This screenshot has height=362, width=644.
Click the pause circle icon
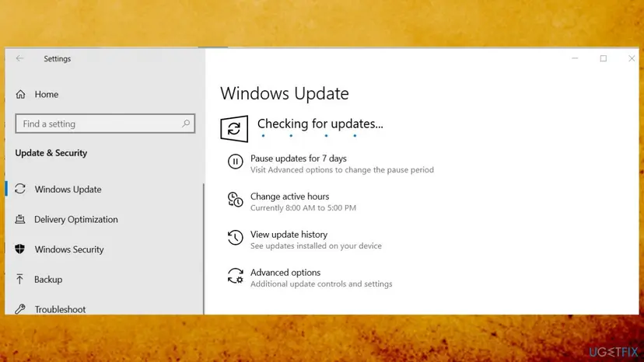point(236,162)
